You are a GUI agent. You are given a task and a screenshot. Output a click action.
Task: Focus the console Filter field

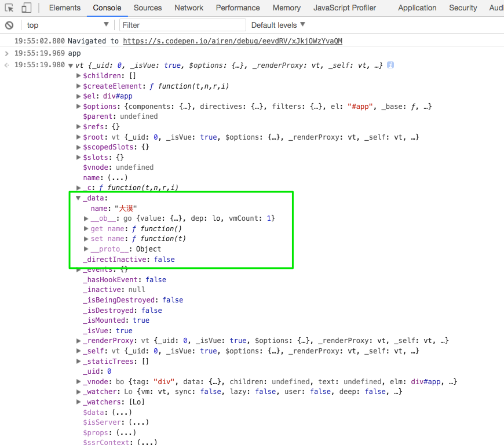182,25
